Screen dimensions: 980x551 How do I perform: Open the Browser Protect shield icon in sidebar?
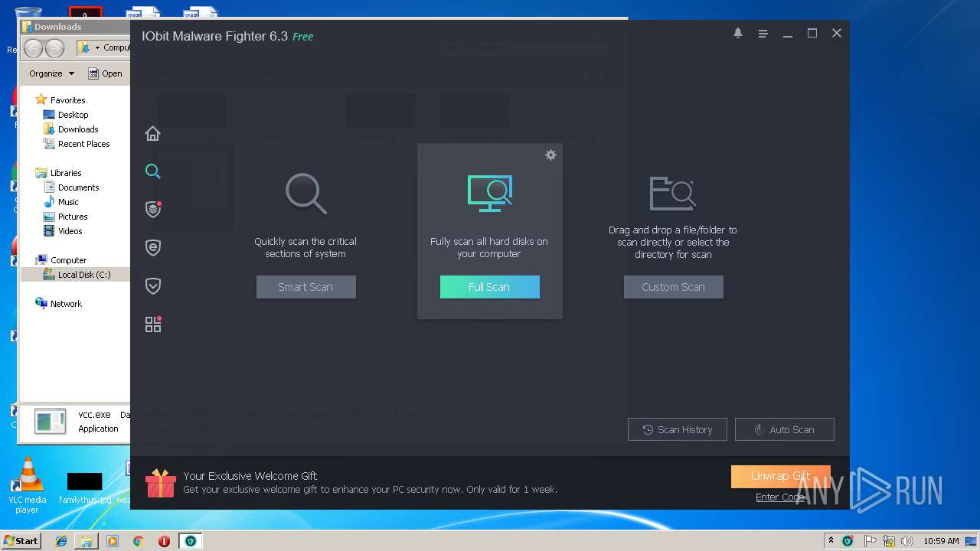(x=153, y=247)
